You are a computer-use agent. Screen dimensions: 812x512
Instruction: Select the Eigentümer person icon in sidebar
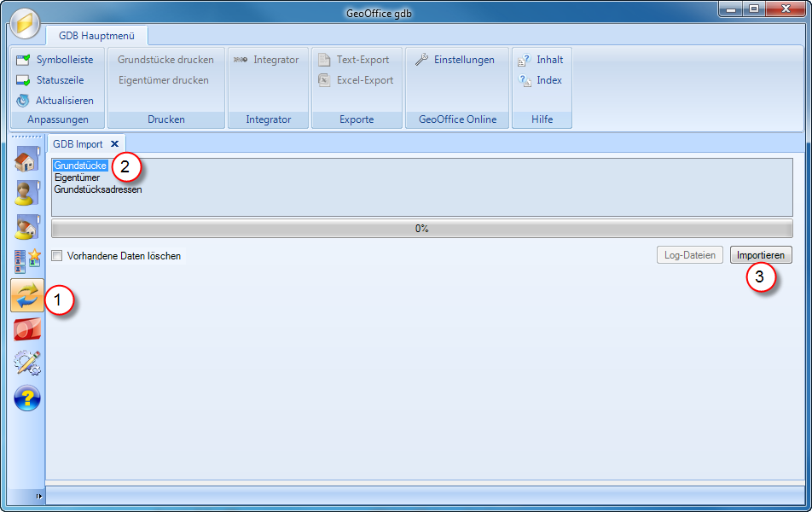pos(26,193)
